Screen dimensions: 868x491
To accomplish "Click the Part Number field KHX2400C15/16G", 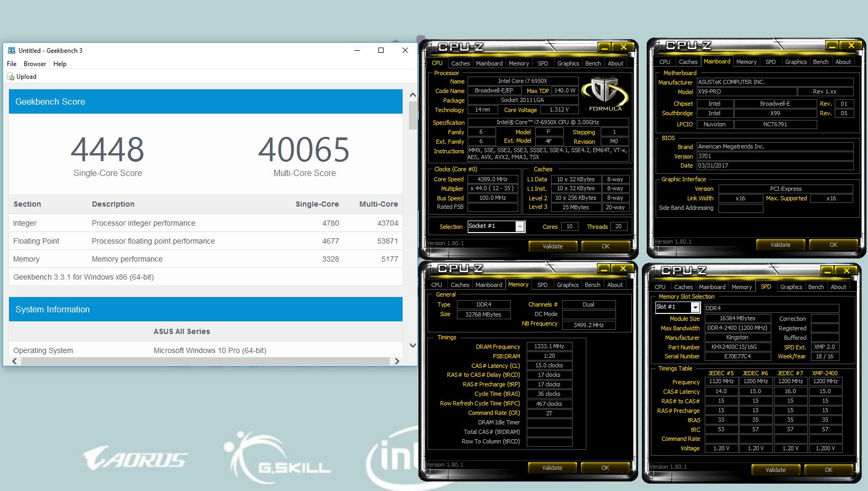I will click(x=738, y=347).
